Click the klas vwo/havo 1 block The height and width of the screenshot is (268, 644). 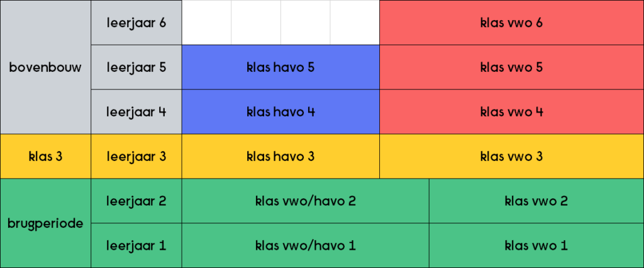[306, 245]
